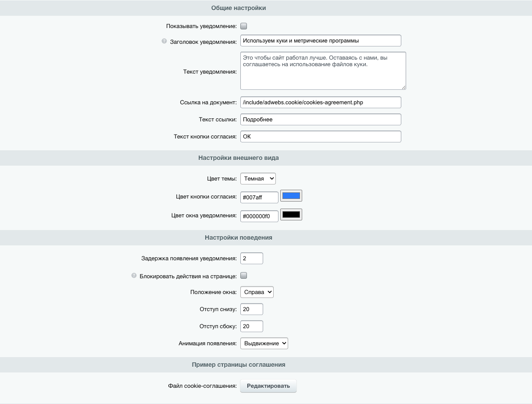Image resolution: width=532 pixels, height=404 pixels.
Task: Click the #000000f0 color code field
Action: (x=259, y=216)
